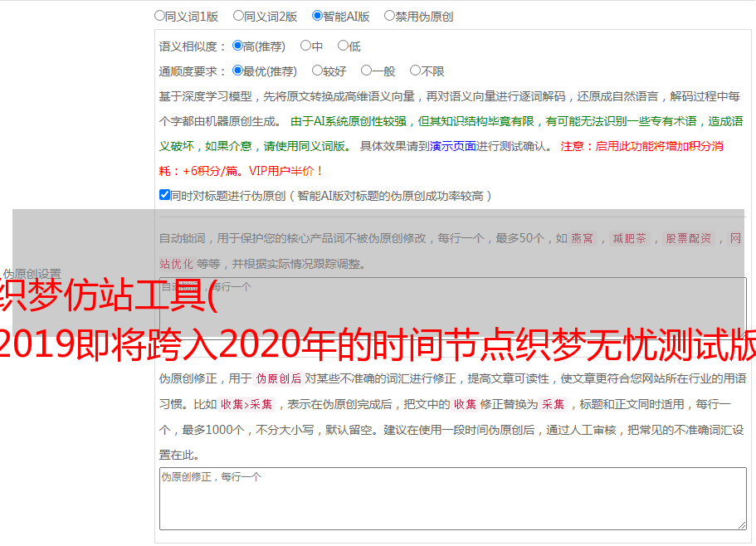Click the 股票配资 example keyword tag
Image resolution: width=756 pixels, height=546 pixels.
pos(689,238)
